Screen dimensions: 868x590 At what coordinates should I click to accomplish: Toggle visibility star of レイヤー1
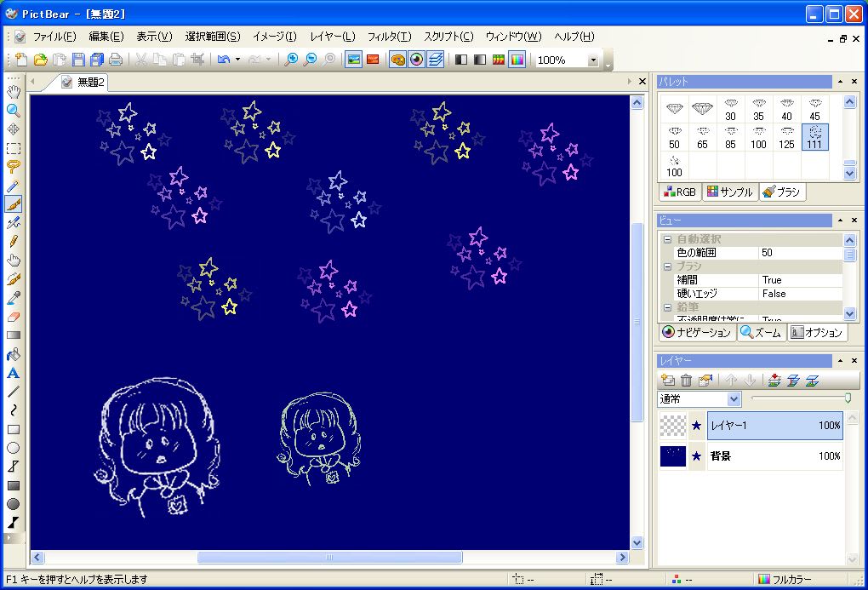(x=696, y=426)
